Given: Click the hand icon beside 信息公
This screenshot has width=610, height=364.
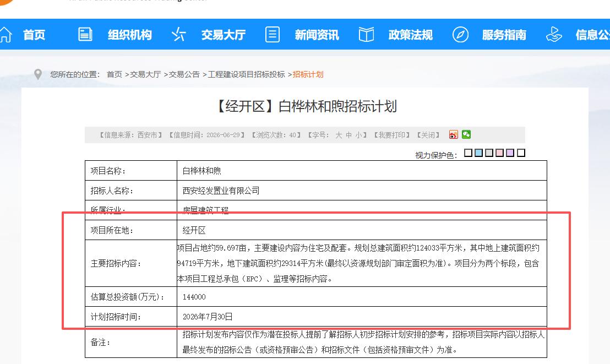Looking at the screenshot, I should coord(554,34).
